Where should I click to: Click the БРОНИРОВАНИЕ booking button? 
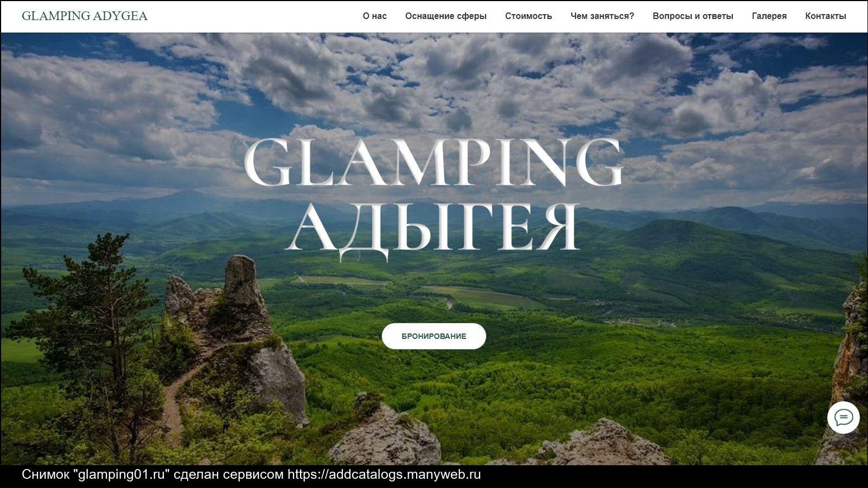point(434,336)
